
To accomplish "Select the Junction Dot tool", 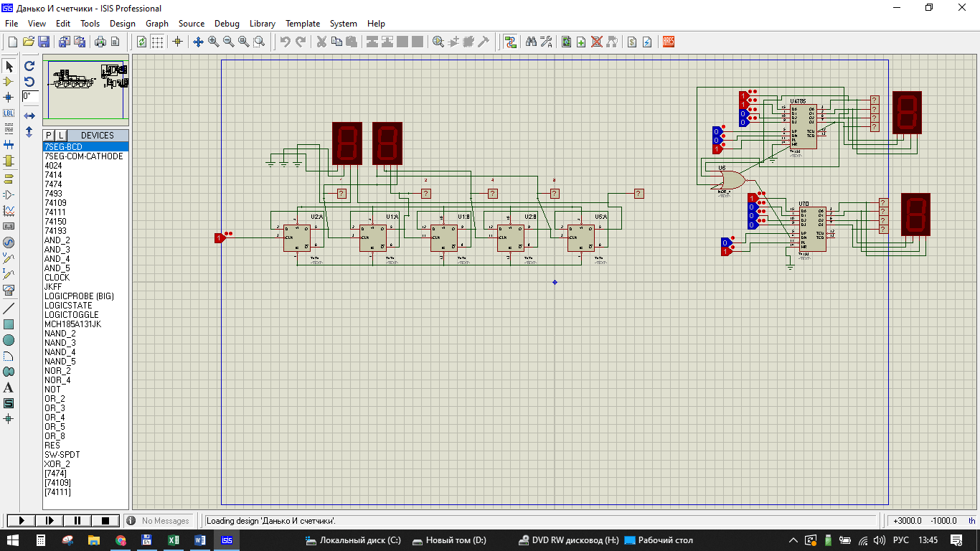I will (9, 97).
